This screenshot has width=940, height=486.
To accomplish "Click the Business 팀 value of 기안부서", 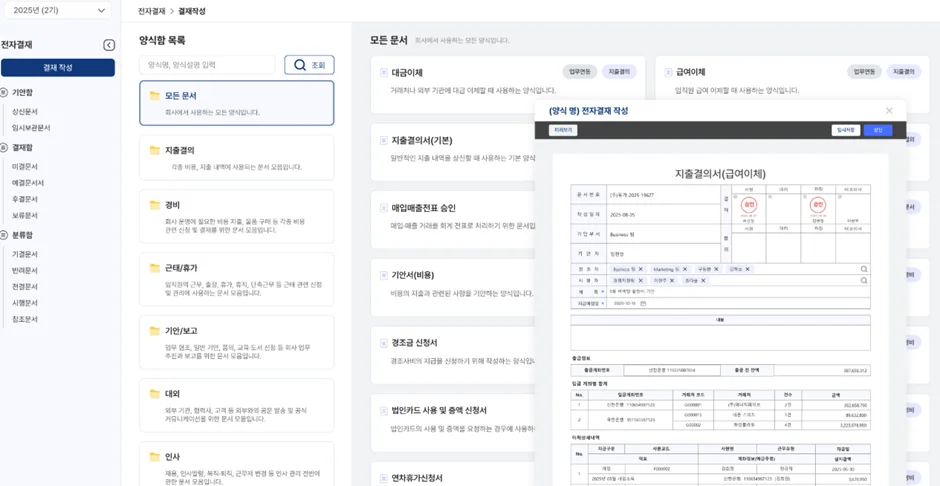I will click(x=622, y=235).
